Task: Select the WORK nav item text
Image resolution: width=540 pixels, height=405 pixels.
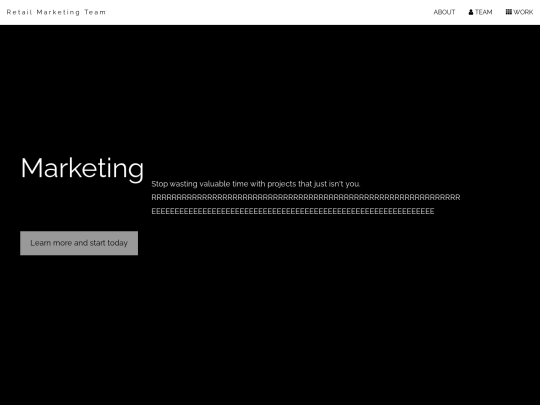Action: pos(523,12)
